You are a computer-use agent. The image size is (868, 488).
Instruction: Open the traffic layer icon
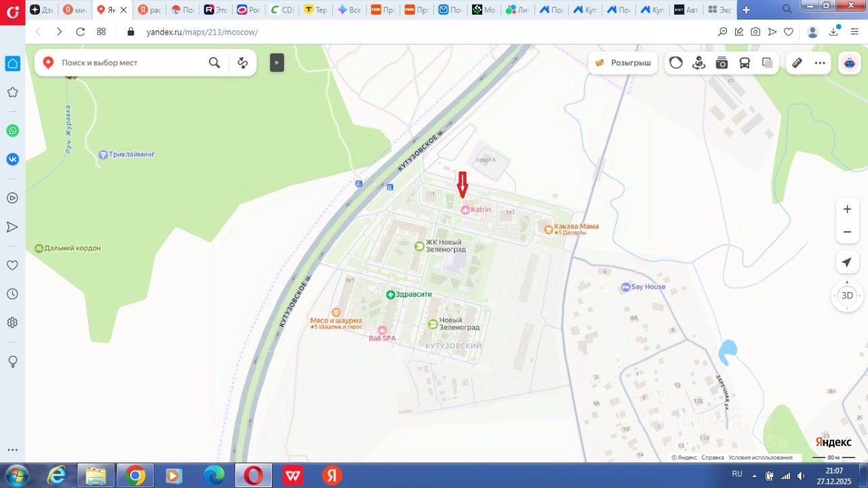point(676,63)
